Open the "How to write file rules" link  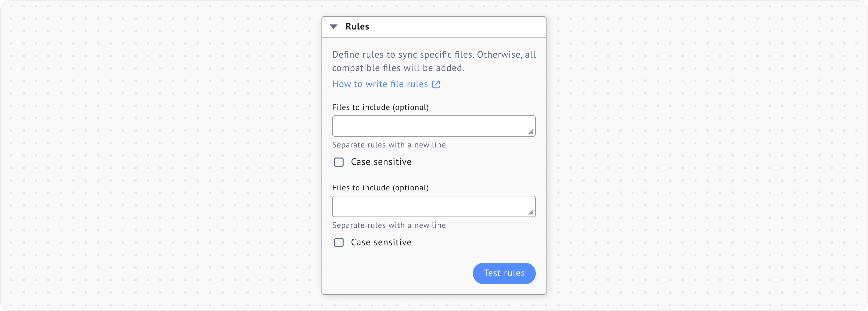(x=380, y=84)
